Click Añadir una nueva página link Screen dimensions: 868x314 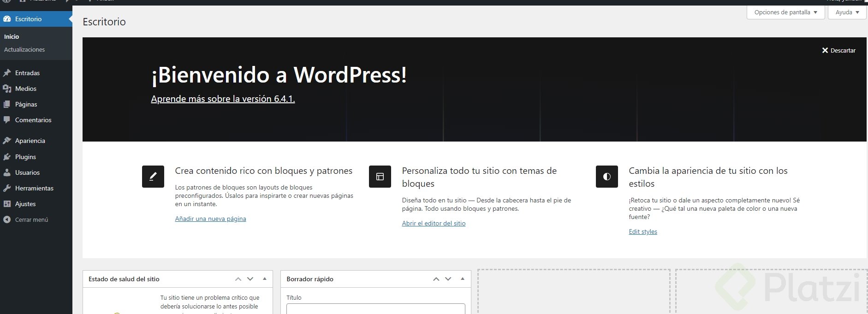click(x=210, y=219)
